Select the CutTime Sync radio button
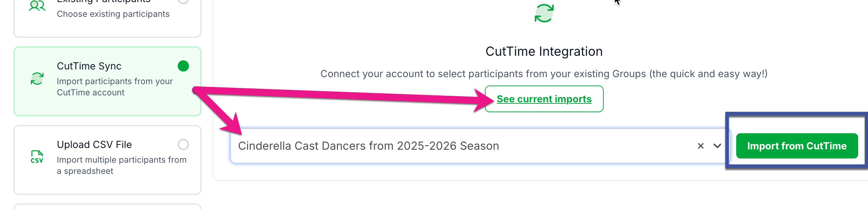Screen dimensions: 868x209 183,66
